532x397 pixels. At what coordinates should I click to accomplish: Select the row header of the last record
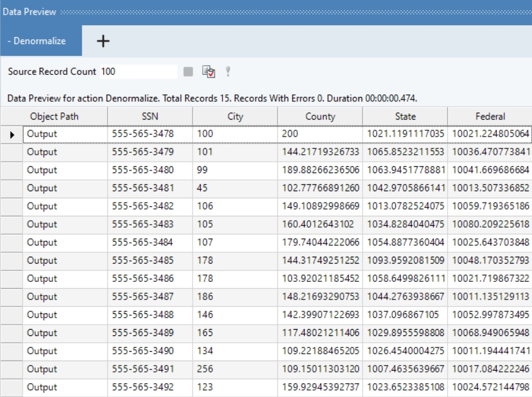(12, 388)
